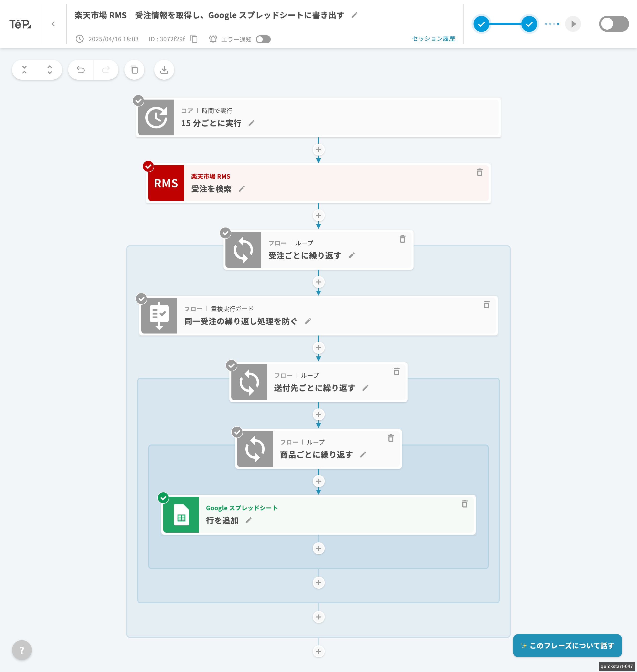The height and width of the screenshot is (672, 637).
Task: Redo the last change
Action: [x=106, y=70]
